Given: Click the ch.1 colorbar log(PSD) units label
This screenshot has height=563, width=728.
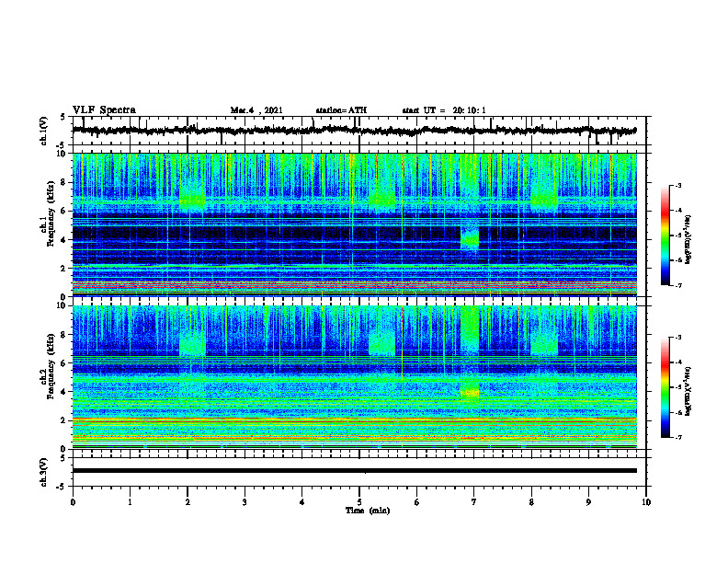Looking at the screenshot, I should pos(688,239).
